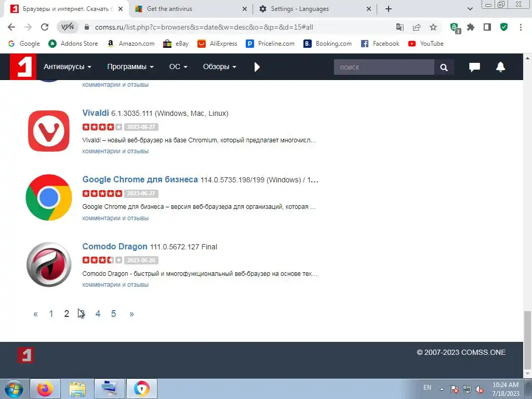Click the search magnifier button
532x399 pixels.
tap(444, 67)
